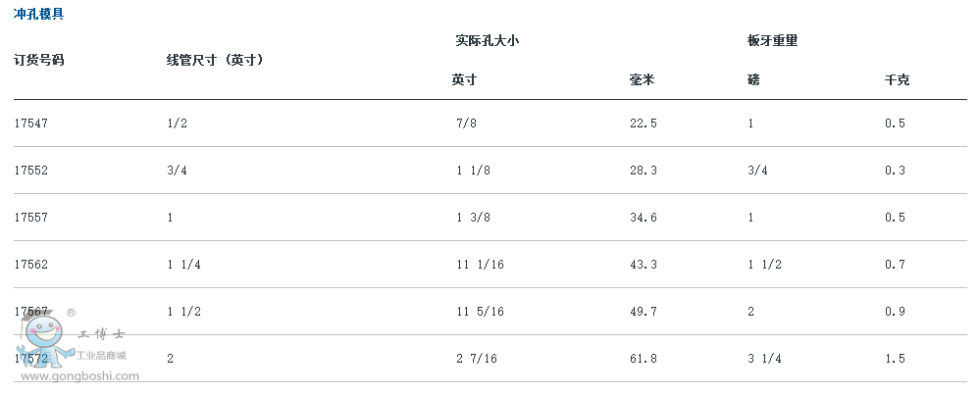Open the www.gongboshi.com watermark link
This screenshot has width=980, height=395.
coord(80,375)
